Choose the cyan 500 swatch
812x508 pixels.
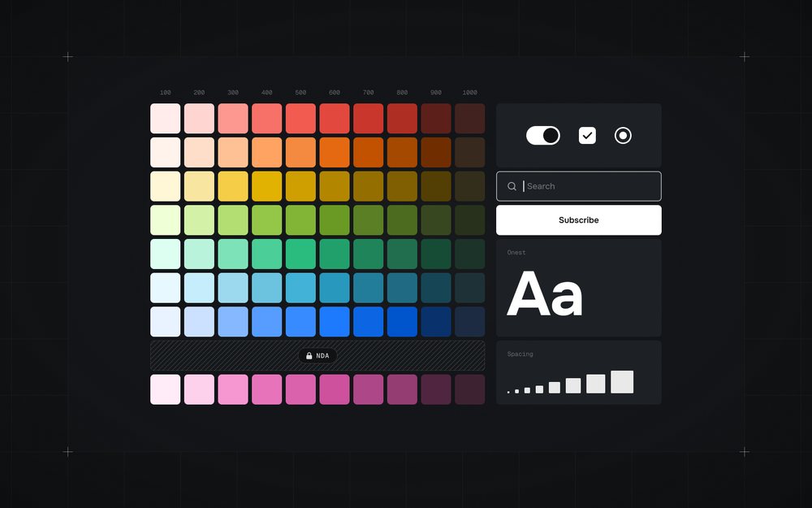click(300, 288)
